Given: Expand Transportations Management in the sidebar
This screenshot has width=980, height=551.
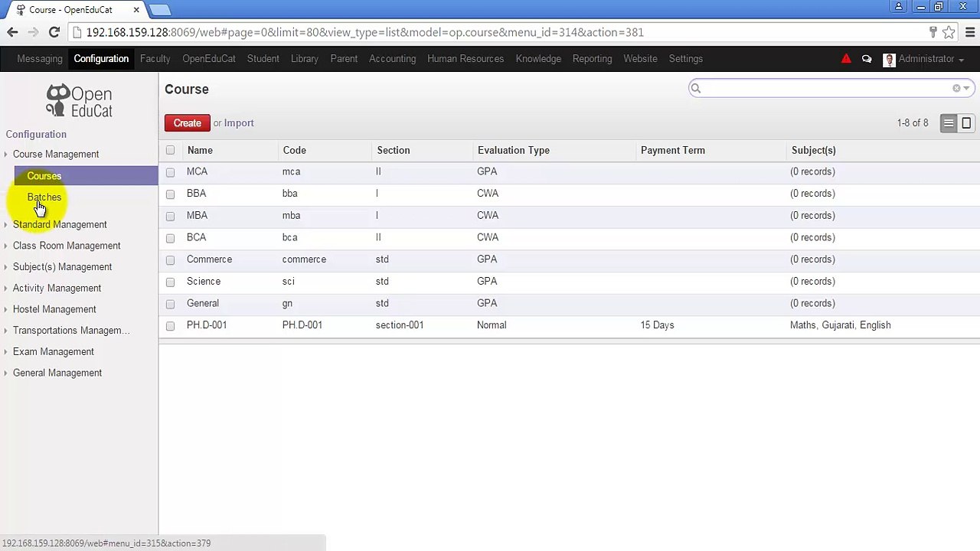Looking at the screenshot, I should 71,331.
